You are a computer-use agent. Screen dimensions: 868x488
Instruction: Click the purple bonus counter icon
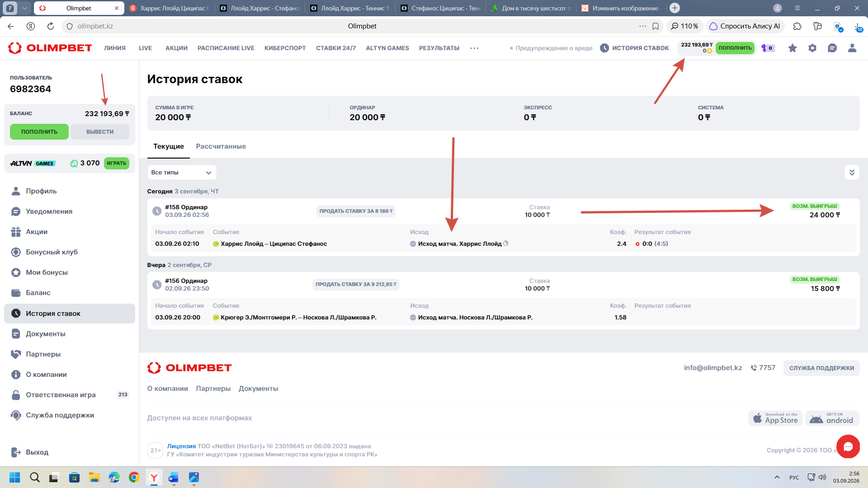coord(768,48)
